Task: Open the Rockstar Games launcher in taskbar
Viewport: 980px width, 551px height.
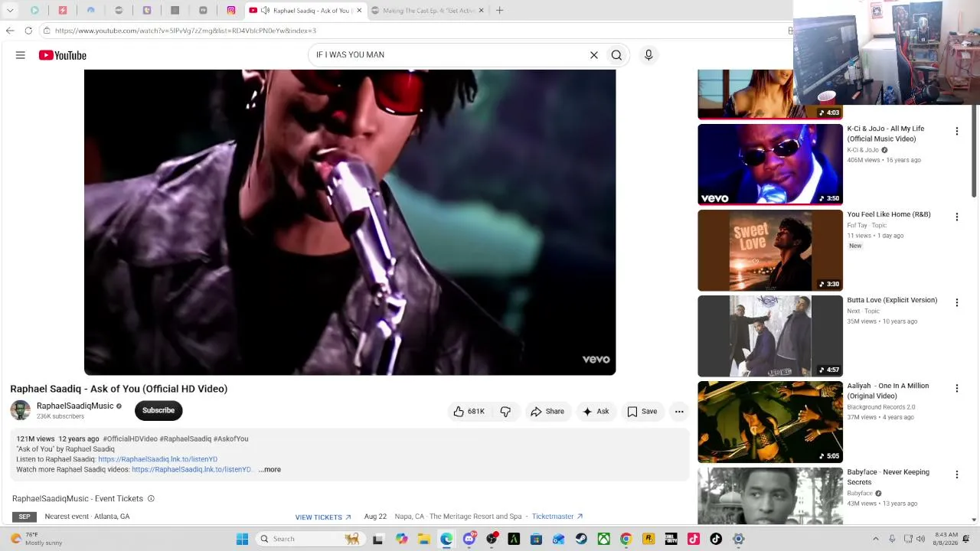Action: 648,539
